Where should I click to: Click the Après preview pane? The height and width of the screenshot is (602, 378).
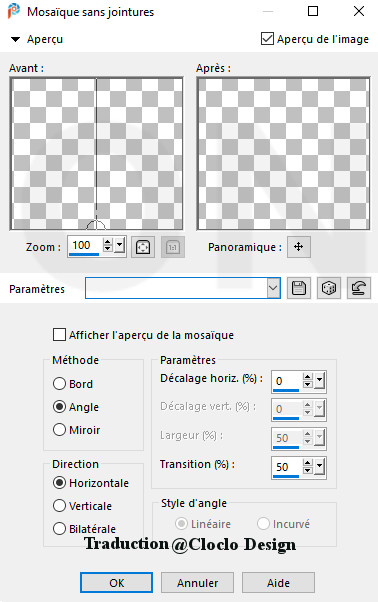pyautogui.click(x=283, y=153)
